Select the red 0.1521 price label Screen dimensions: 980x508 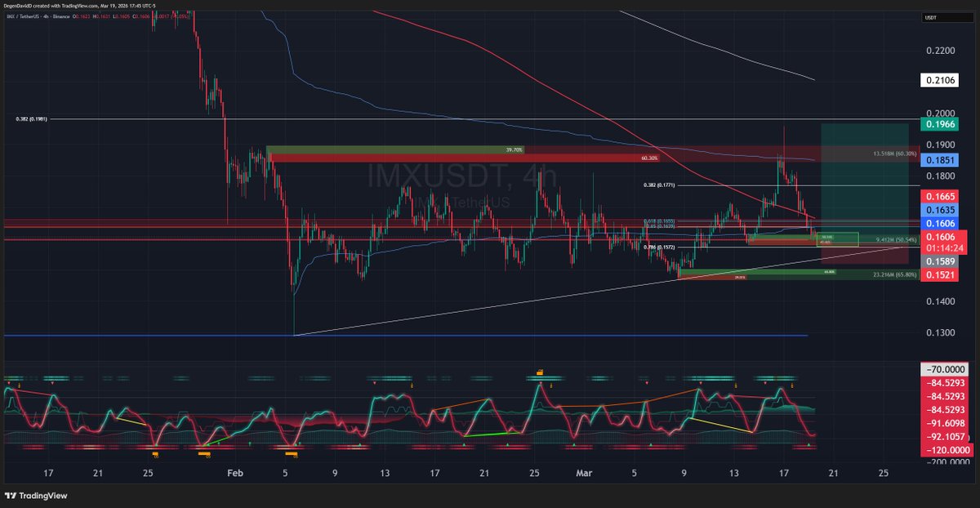coord(938,275)
